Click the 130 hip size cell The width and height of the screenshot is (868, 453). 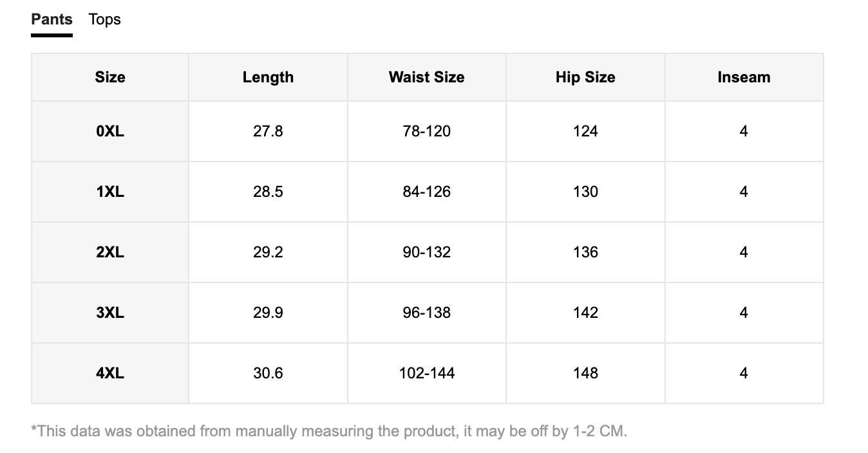point(585,192)
